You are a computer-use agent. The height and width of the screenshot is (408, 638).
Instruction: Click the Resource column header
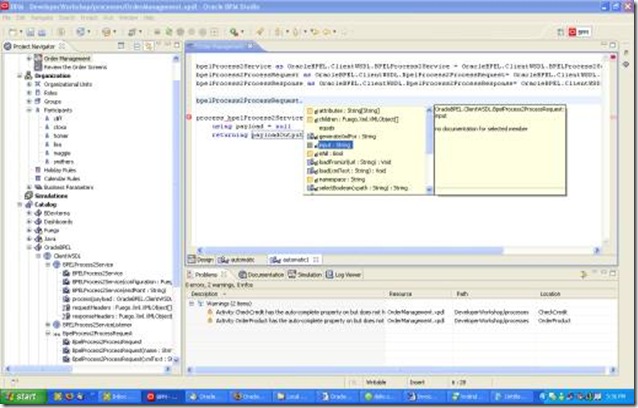coord(400,294)
